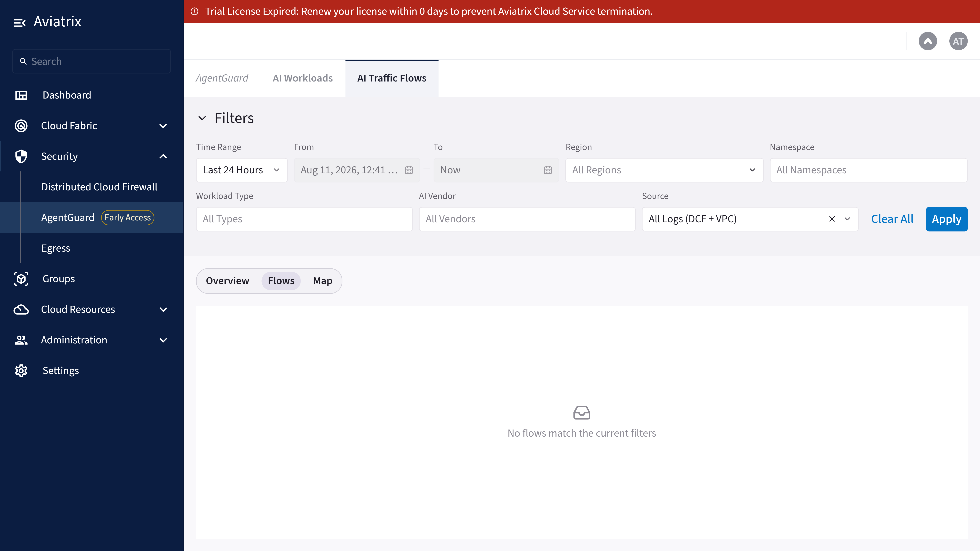Screen dimensions: 980x551
Task: Click the Security shield icon
Action: pyautogui.click(x=21, y=156)
